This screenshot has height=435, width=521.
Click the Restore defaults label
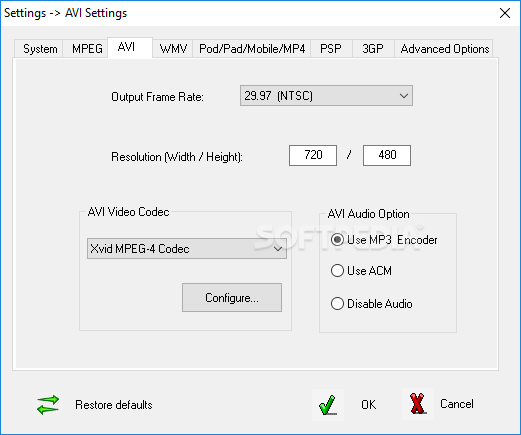pyautogui.click(x=114, y=405)
